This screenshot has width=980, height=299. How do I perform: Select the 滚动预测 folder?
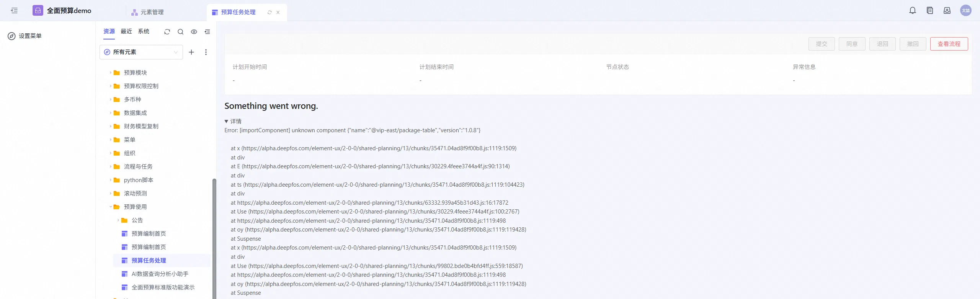[x=136, y=193]
